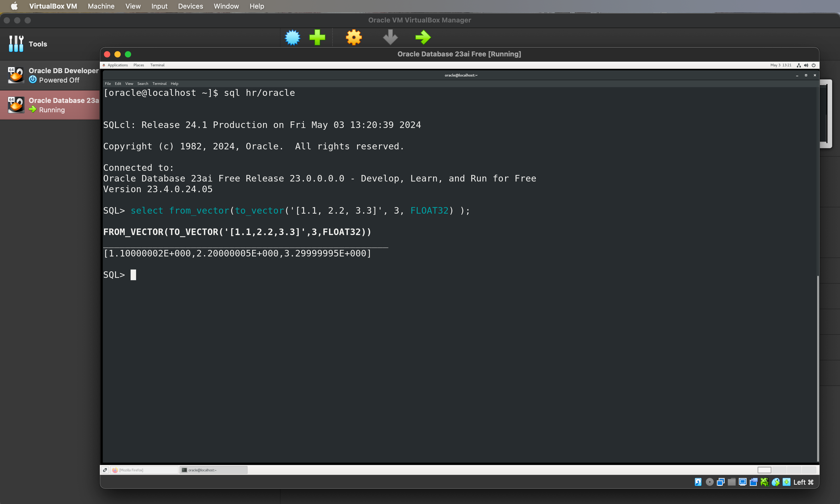Select first workspace in guest workspace switcher
840x504 pixels.
tap(764, 470)
